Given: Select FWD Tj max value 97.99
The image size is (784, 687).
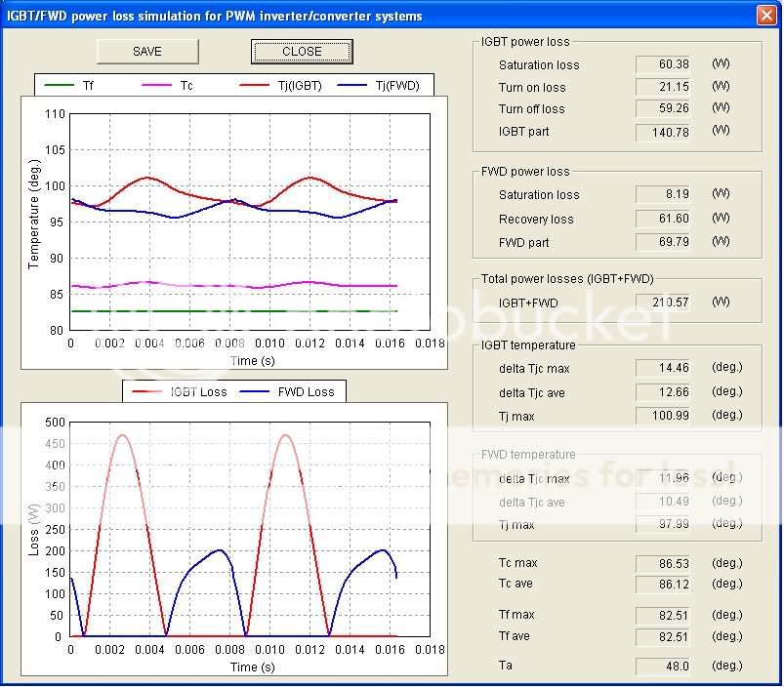Looking at the screenshot, I should [x=663, y=524].
